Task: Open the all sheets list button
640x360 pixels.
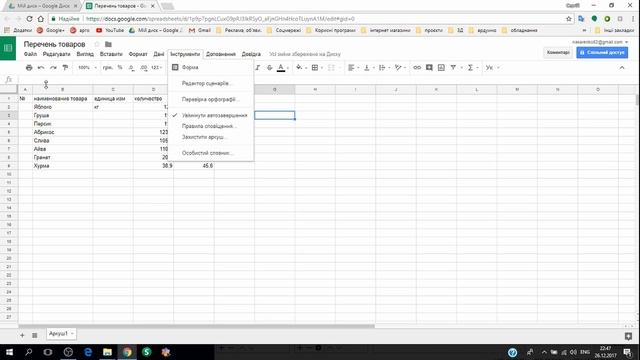Action: tap(35, 335)
